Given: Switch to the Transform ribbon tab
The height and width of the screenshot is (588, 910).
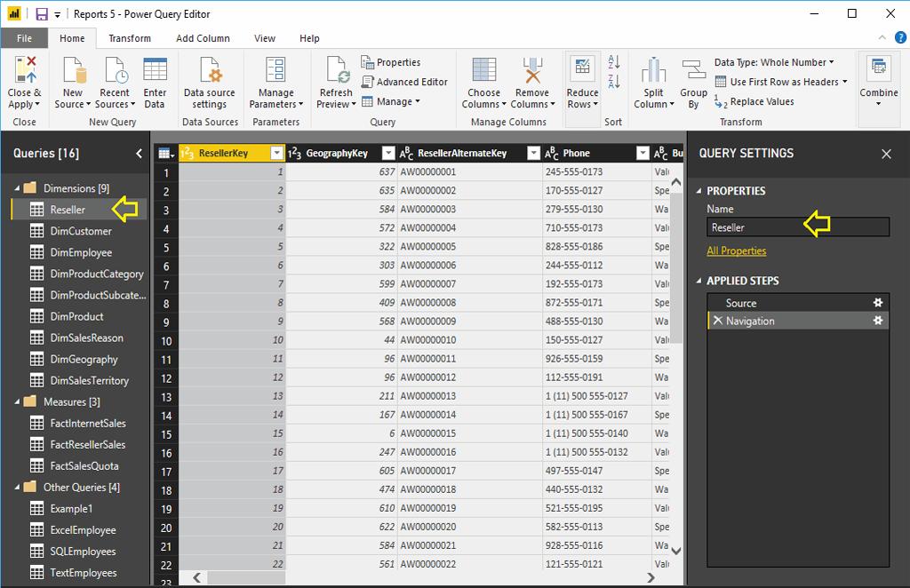Looking at the screenshot, I should [130, 38].
